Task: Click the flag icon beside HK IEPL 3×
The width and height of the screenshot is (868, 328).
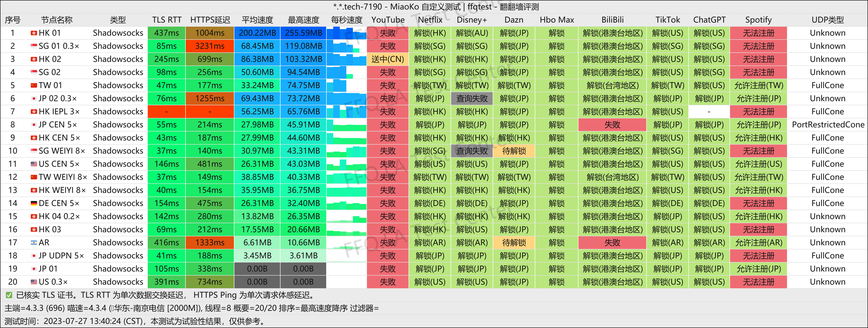Action: click(34, 112)
